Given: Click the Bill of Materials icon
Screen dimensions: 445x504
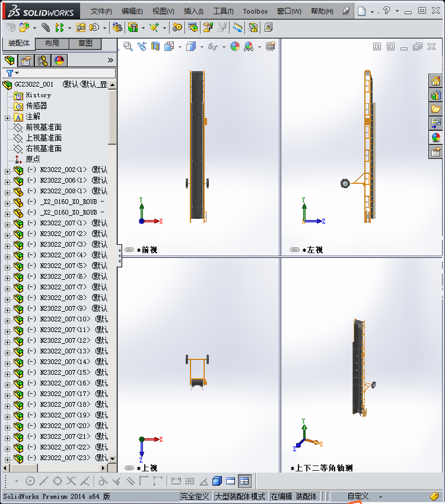Looking at the screenshot, I should click(193, 27).
